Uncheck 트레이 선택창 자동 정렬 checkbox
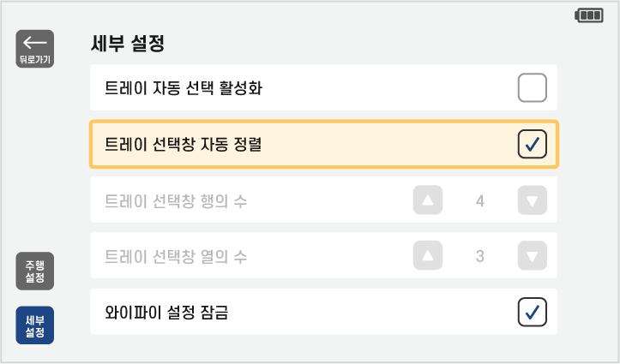Viewport: 620px width, 364px height. (x=532, y=144)
